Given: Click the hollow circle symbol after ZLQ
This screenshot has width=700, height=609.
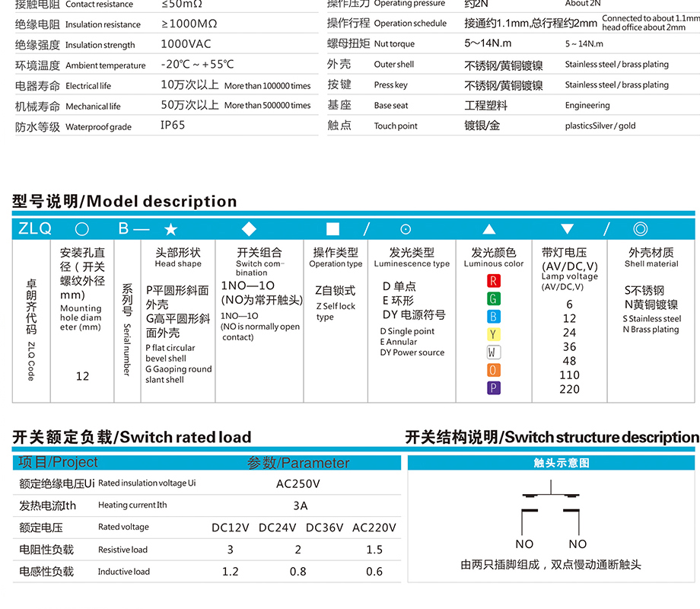Looking at the screenshot, I should point(81,229).
